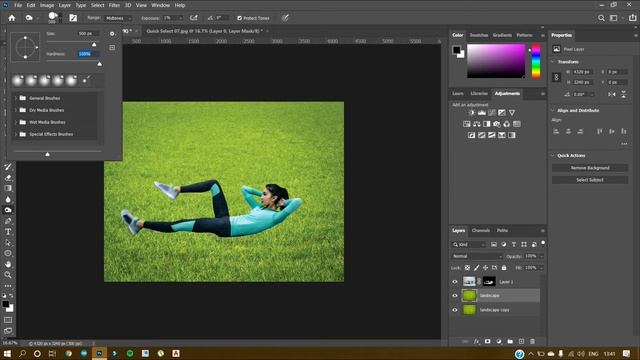This screenshot has width=640, height=360.
Task: Open the Search icon at top right
Action: tap(601, 18)
